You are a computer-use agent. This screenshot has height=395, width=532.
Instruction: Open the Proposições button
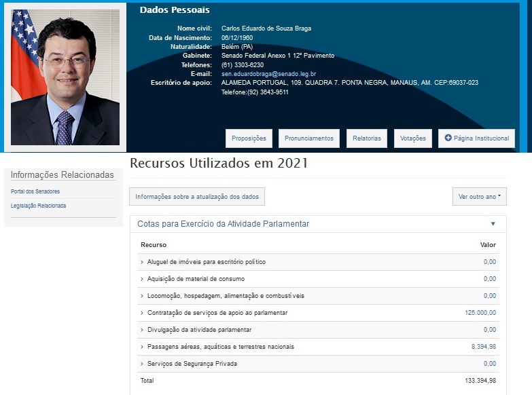click(x=249, y=138)
